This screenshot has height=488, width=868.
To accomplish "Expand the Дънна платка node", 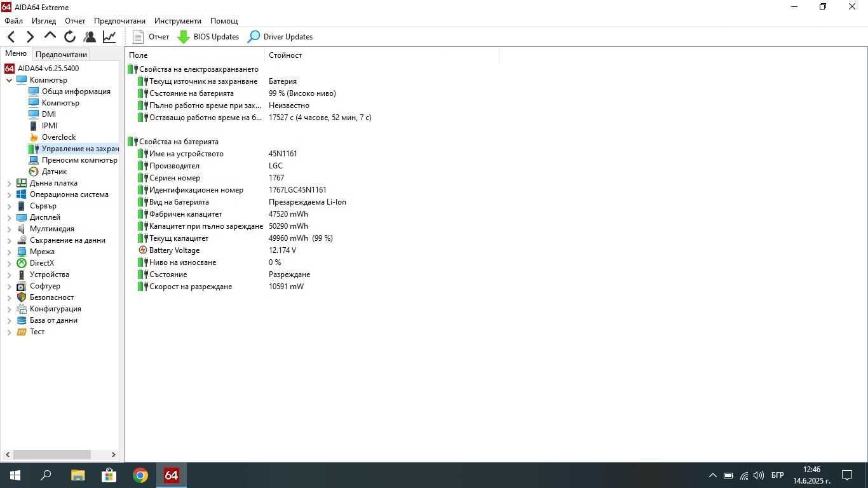I will pos(10,183).
